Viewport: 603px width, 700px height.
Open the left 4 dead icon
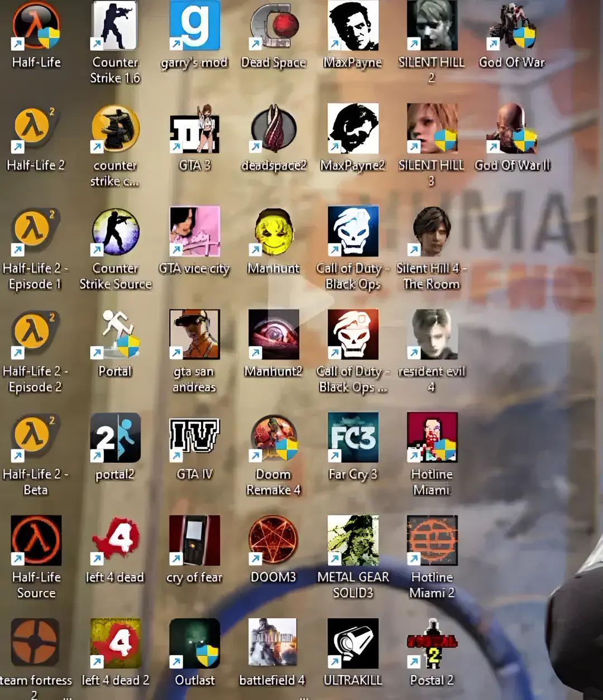[116, 540]
